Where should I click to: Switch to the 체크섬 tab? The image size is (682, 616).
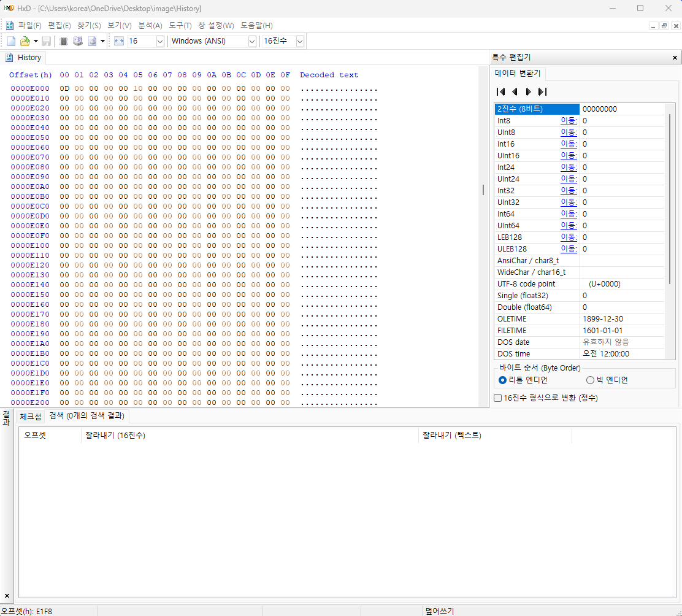pos(31,416)
